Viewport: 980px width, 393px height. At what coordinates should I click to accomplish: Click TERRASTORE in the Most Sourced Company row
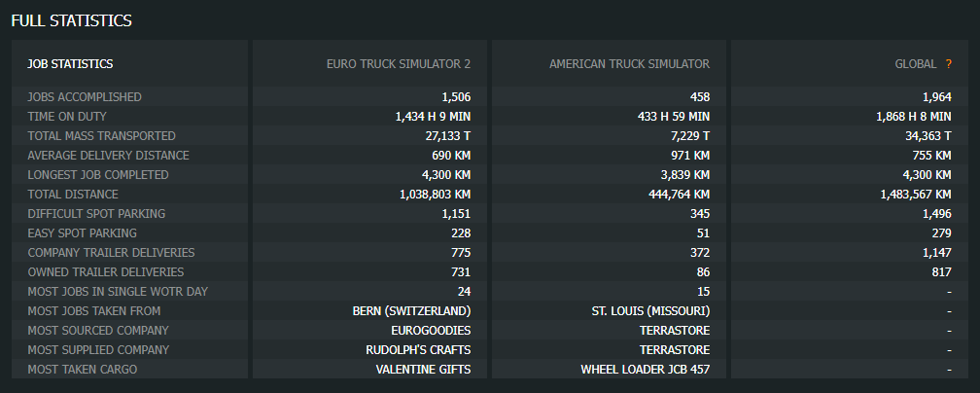(x=675, y=330)
